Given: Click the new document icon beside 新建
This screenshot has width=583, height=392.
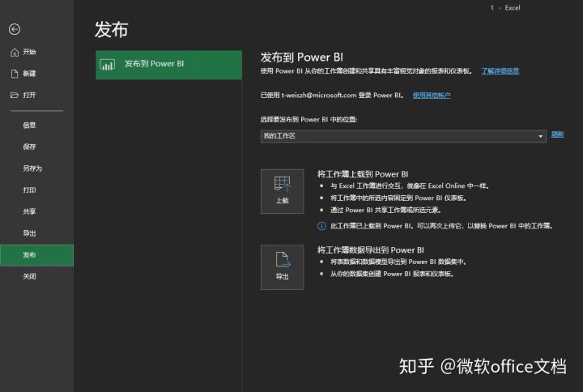Looking at the screenshot, I should tap(15, 74).
